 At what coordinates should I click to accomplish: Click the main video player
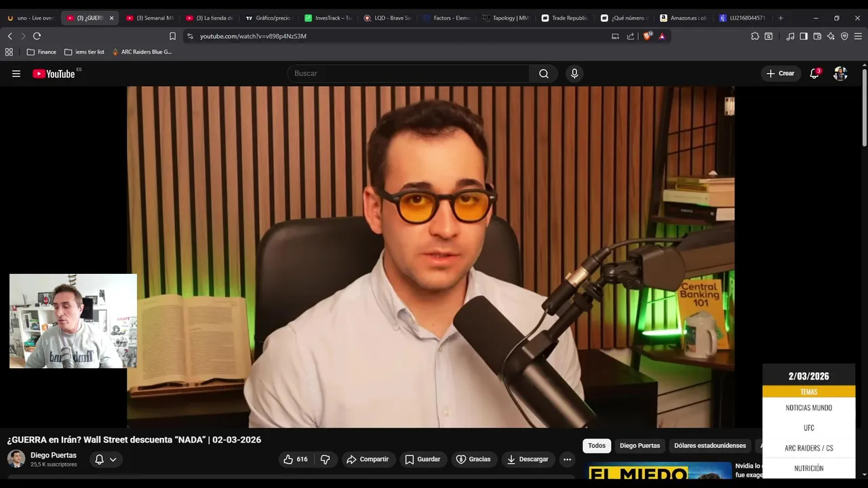[x=431, y=257]
